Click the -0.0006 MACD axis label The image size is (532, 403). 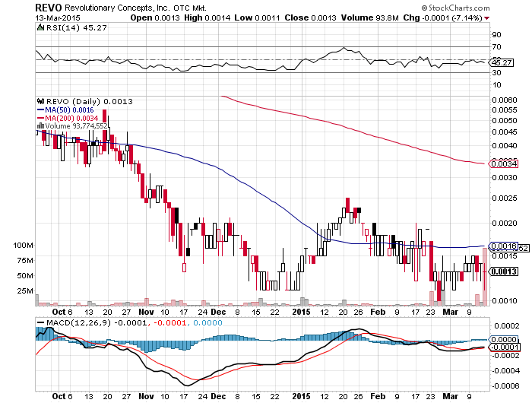[x=505, y=386]
